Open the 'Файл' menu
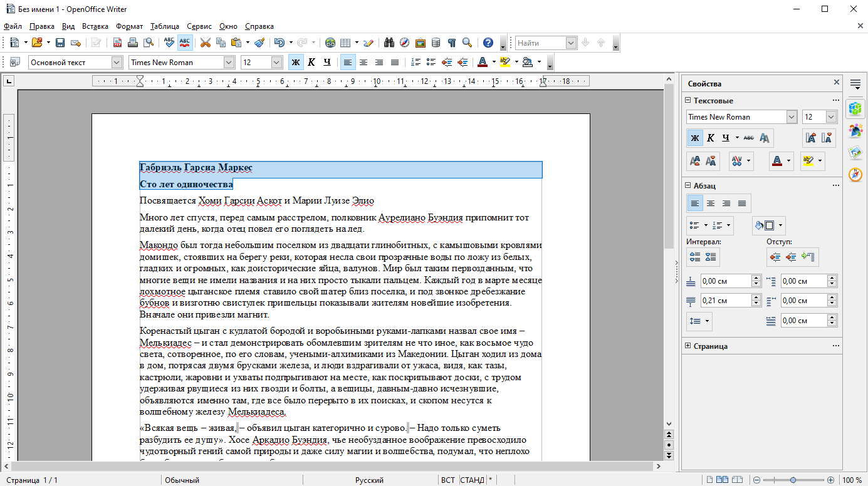The height and width of the screenshot is (486, 868). click(13, 26)
